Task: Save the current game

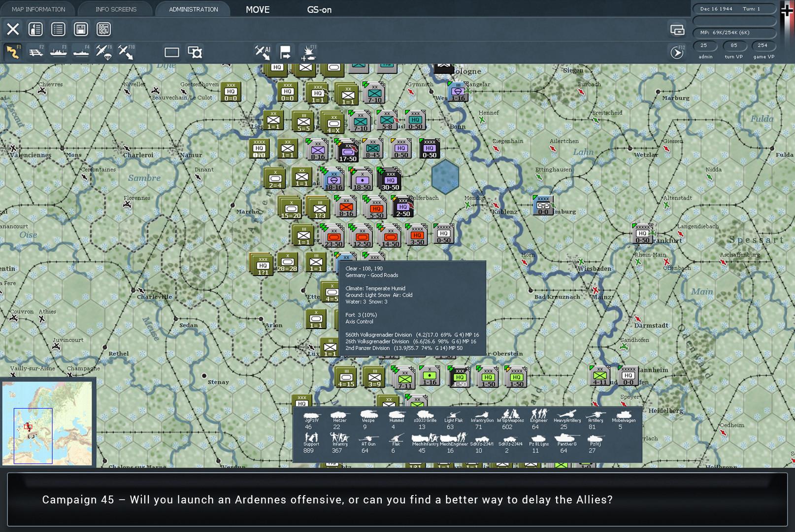Action: pyautogui.click(x=81, y=30)
